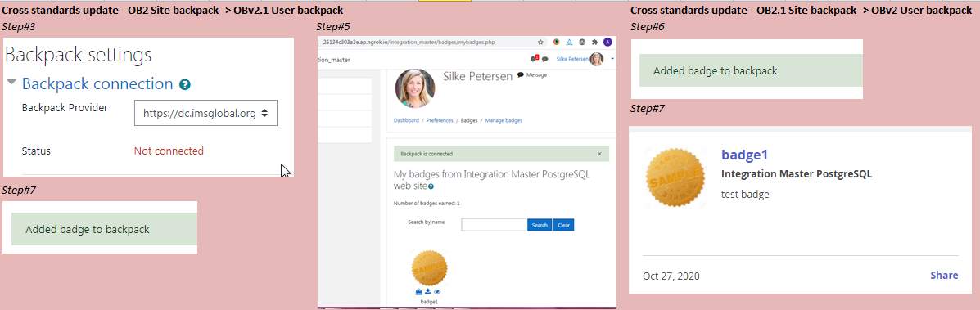Click the Clear button

click(564, 225)
